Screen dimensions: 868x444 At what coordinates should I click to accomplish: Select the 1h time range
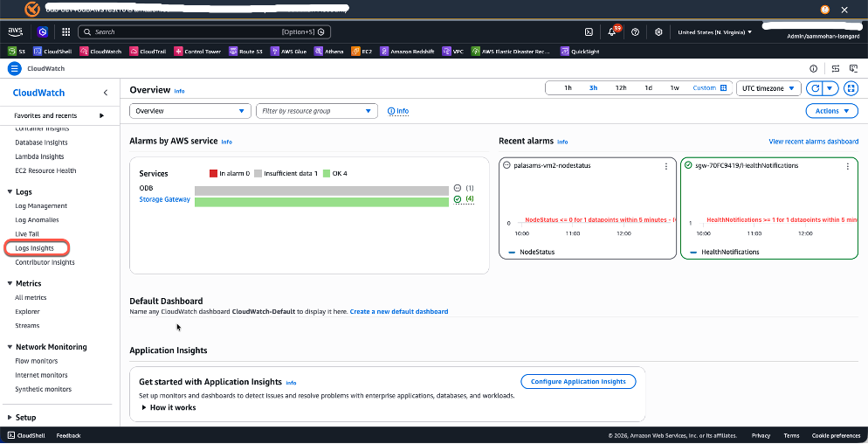pyautogui.click(x=568, y=88)
